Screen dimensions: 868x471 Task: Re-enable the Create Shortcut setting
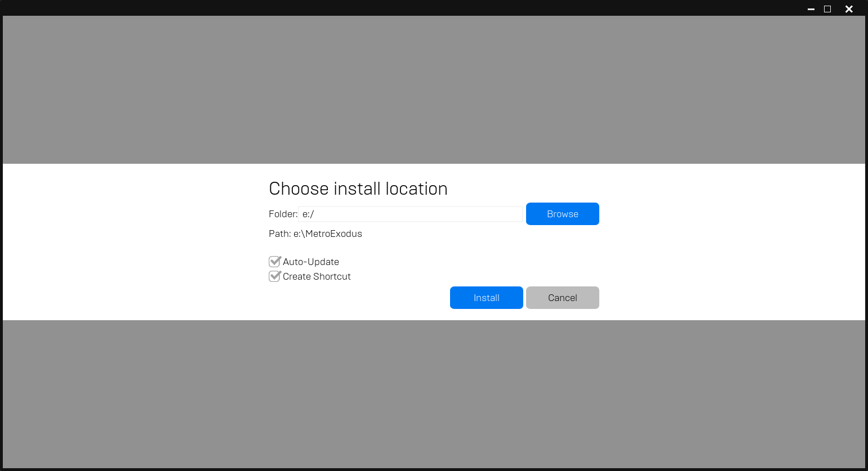(275, 276)
